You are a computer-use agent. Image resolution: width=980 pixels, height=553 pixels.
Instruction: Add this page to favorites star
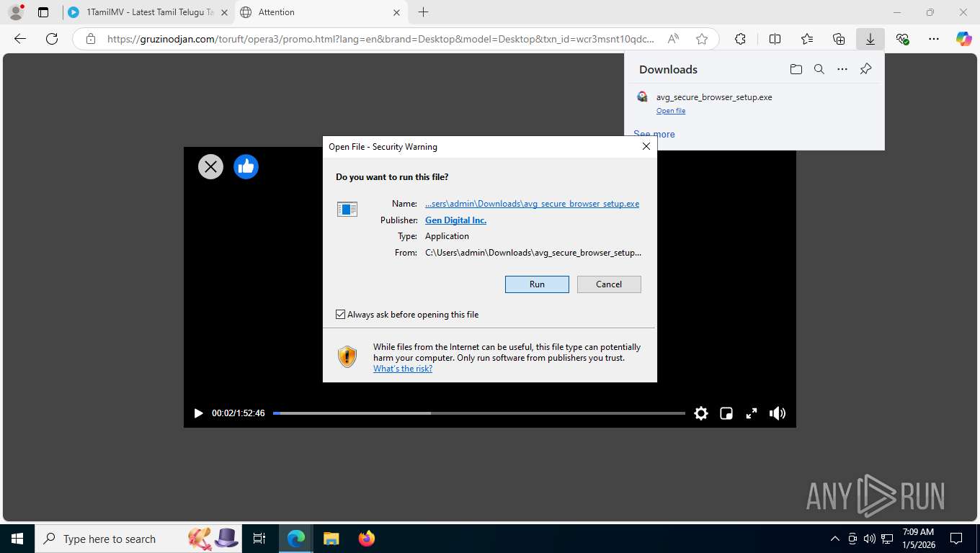tap(702, 39)
